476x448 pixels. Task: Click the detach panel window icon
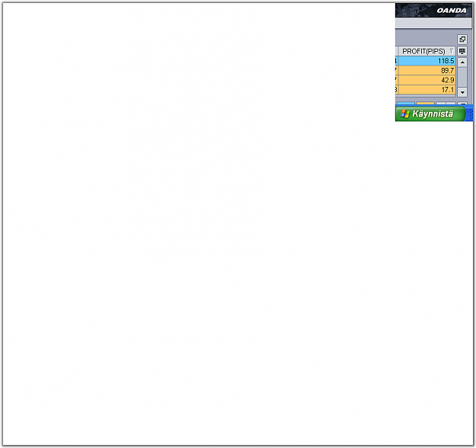462,39
